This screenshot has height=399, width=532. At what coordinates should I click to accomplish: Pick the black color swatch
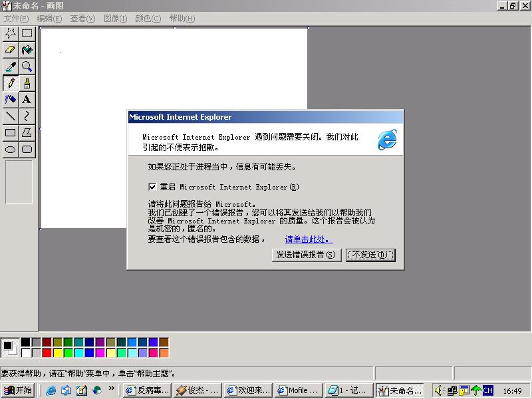pyautogui.click(x=25, y=342)
